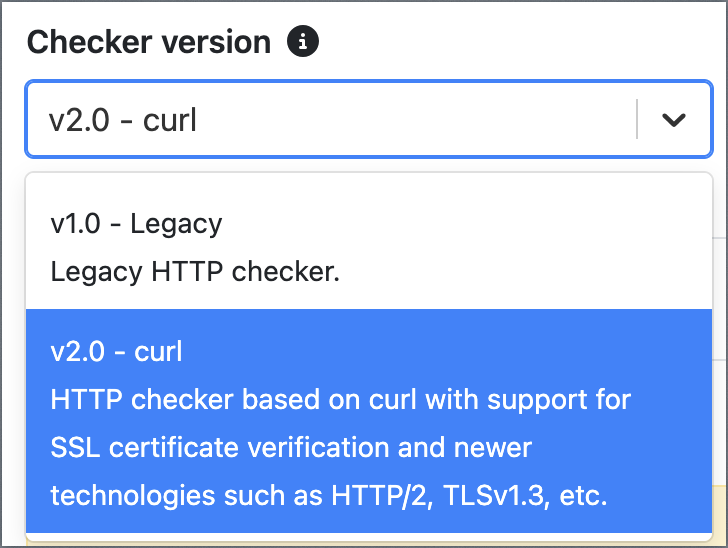Focus the blue-outlined version select input
The height and width of the screenshot is (548, 728).
pos(369,119)
